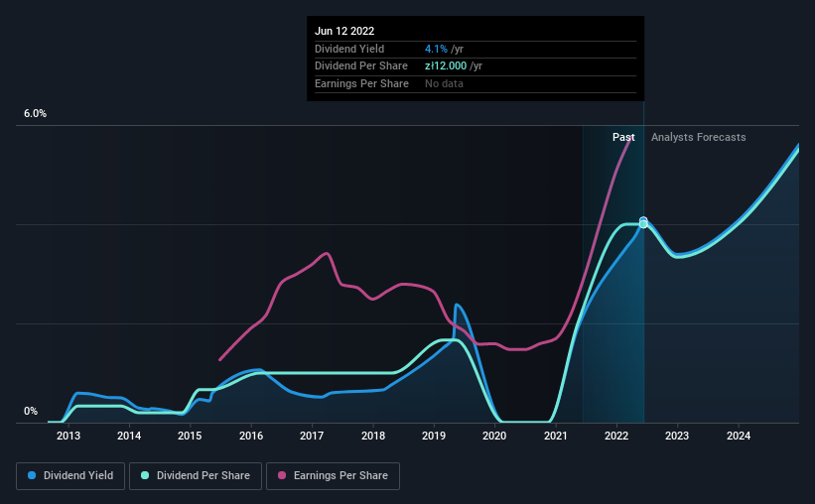Click the 2016 year label on the axis

[x=251, y=436]
